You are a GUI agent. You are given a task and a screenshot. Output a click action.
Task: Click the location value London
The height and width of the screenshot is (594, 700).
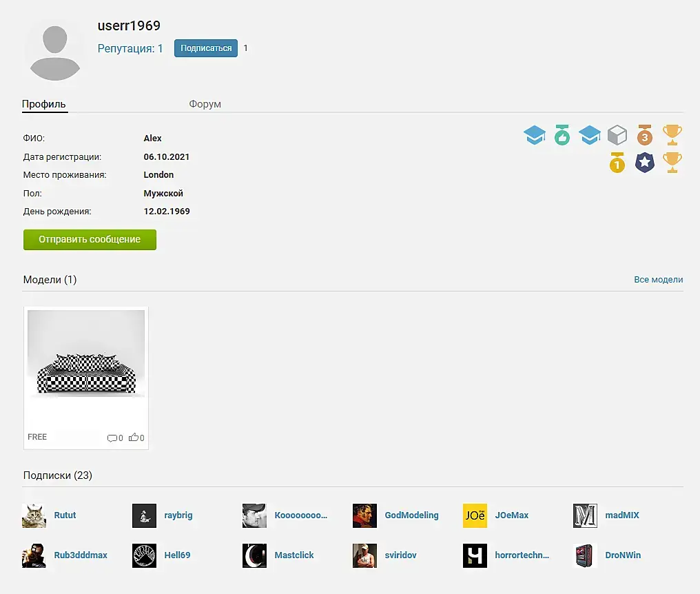point(158,174)
